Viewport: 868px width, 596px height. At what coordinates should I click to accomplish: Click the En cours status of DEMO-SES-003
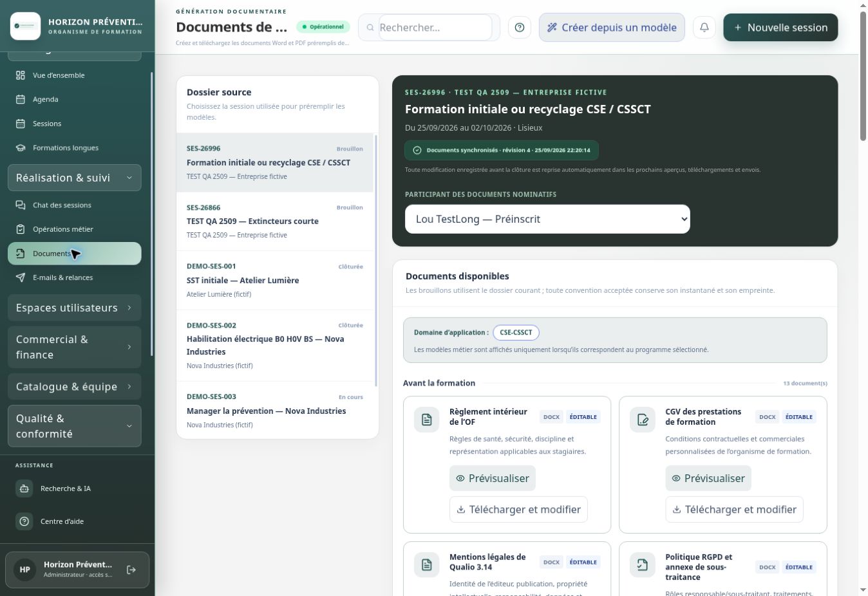point(351,397)
